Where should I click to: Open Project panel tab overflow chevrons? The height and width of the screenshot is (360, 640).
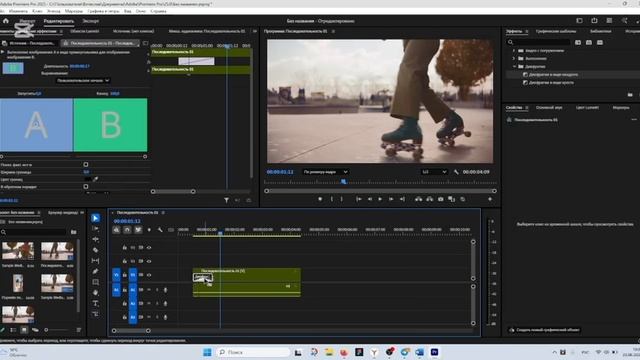tap(82, 213)
